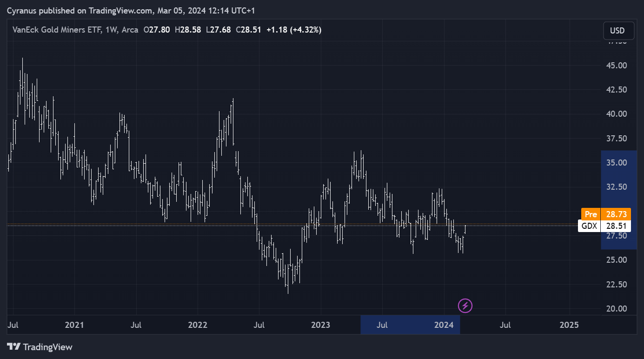Click the 45.00 price axis label
Screen dimensions: 644x359
pos(617,65)
